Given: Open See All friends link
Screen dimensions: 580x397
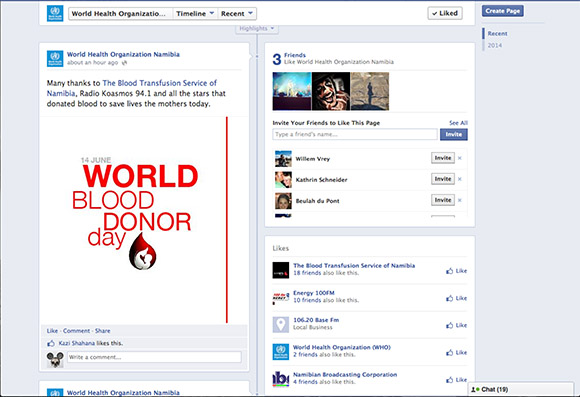Looking at the screenshot, I should pyautogui.click(x=458, y=123).
